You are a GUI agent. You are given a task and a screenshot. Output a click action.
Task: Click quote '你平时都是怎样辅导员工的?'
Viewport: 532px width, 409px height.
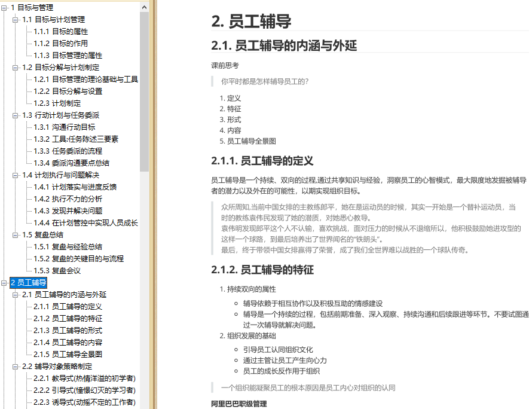[x=265, y=81]
